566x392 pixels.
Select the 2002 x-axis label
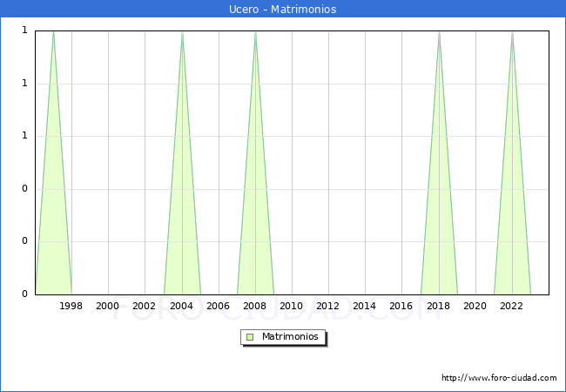coord(145,306)
